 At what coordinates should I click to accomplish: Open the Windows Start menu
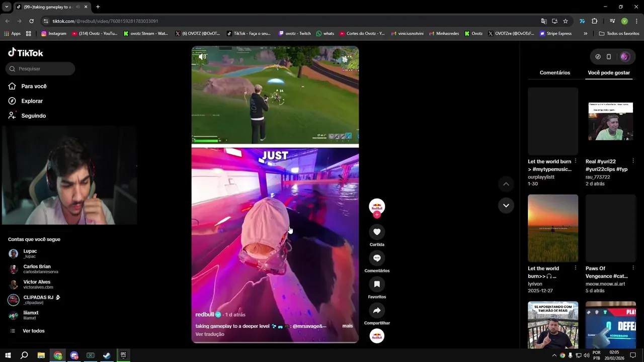tap(8, 355)
